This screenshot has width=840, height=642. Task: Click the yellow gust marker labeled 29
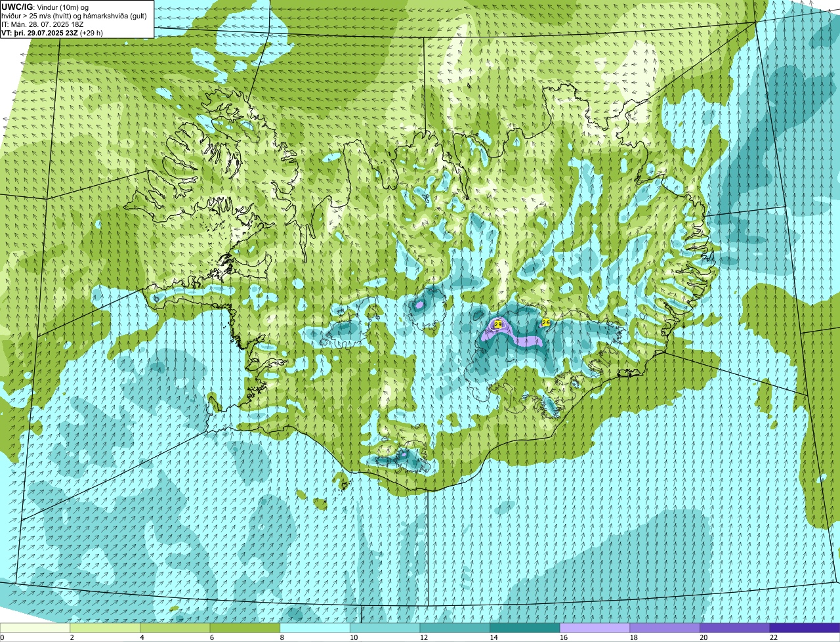click(498, 324)
